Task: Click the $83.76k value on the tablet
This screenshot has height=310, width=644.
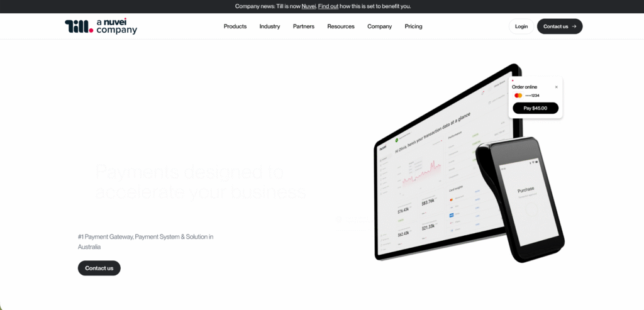Action: point(428,202)
